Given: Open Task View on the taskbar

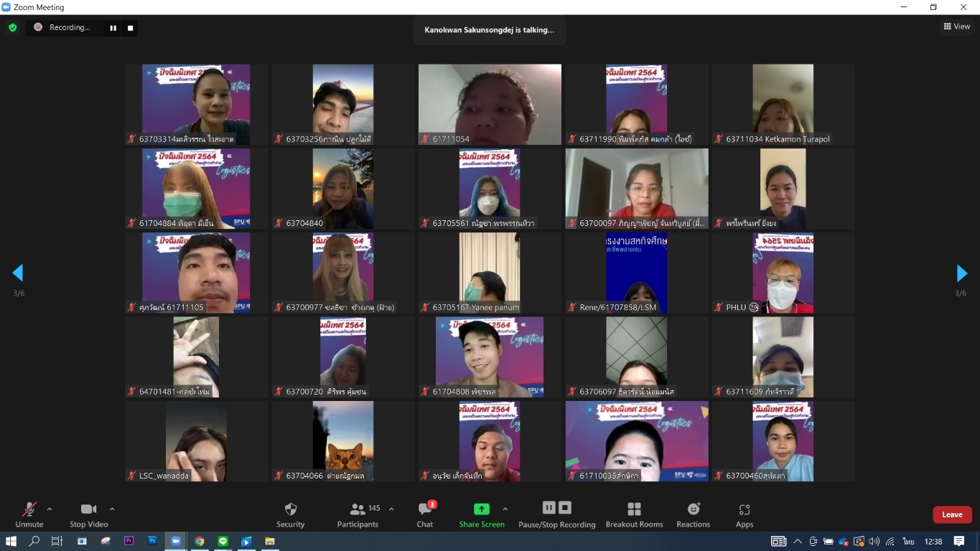Looking at the screenshot, I should pos(57,541).
